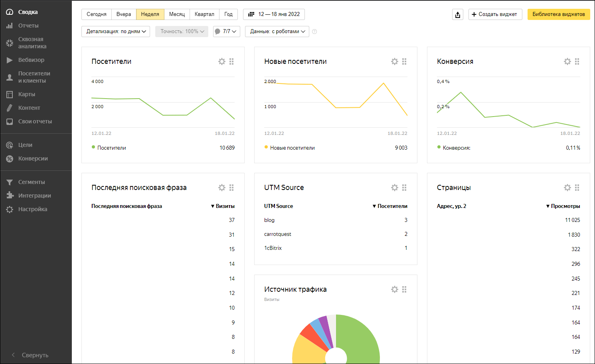Toggle Посетители legend series marker
The width and height of the screenshot is (595, 364).
click(93, 147)
